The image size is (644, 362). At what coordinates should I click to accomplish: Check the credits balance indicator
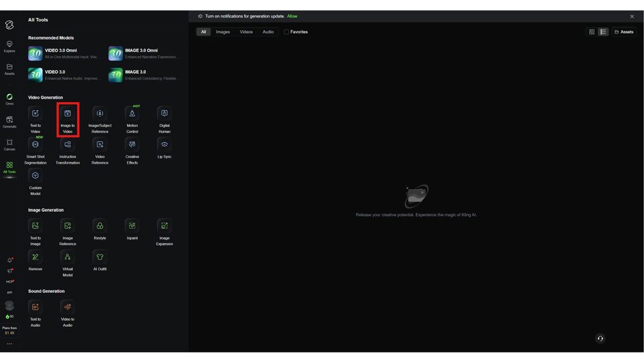click(9, 317)
